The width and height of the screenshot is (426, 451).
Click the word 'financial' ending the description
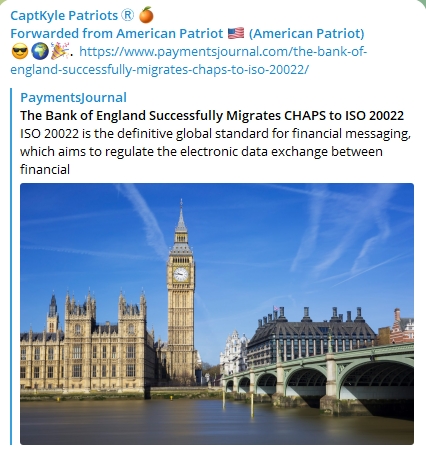pyautogui.click(x=45, y=169)
